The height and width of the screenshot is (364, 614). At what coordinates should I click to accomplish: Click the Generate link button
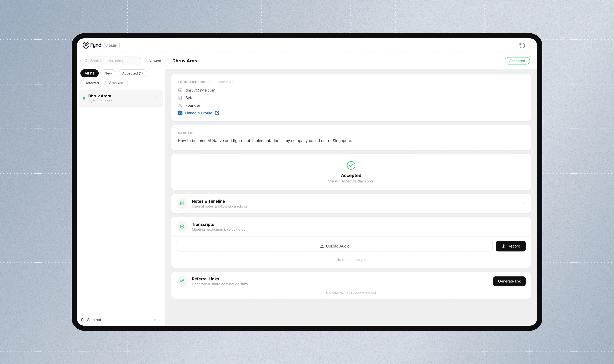coord(509,281)
